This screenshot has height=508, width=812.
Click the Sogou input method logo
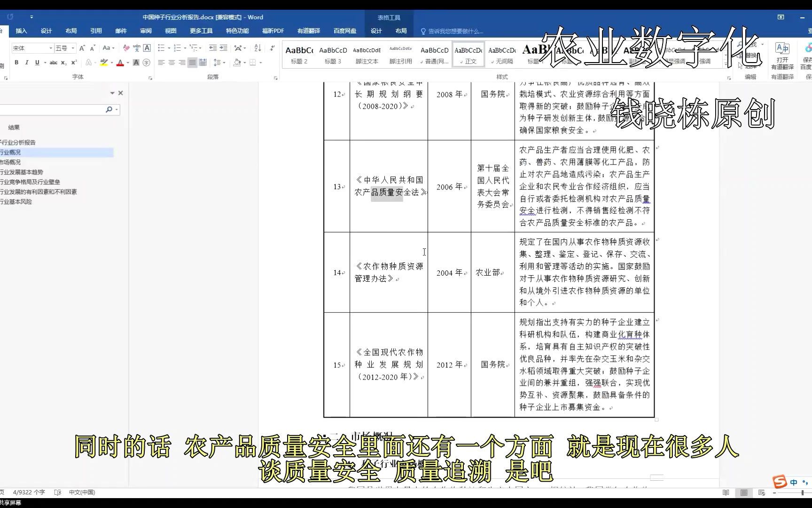click(780, 482)
